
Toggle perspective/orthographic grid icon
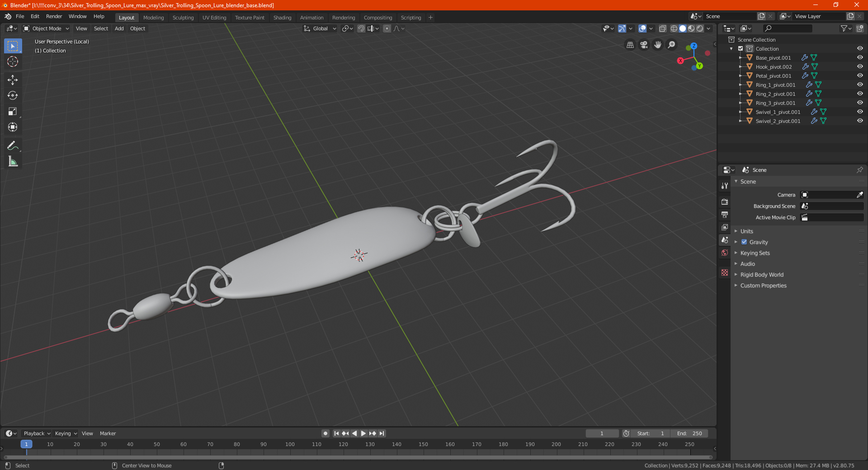[x=630, y=45]
